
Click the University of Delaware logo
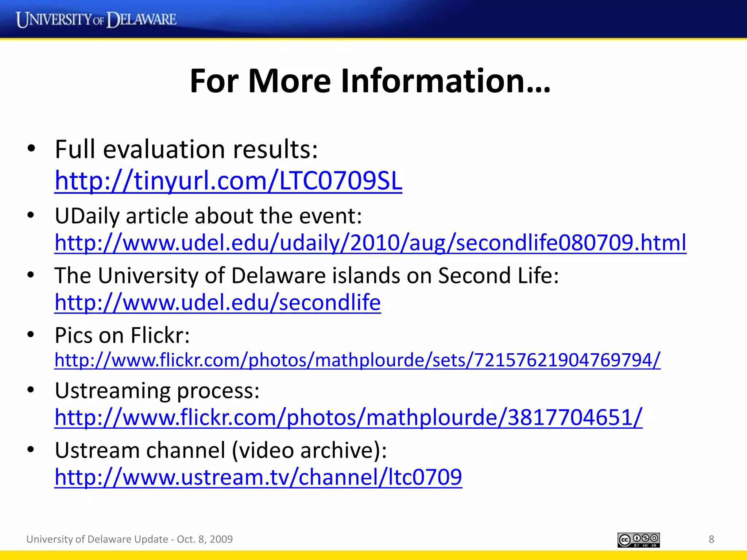coord(96,19)
